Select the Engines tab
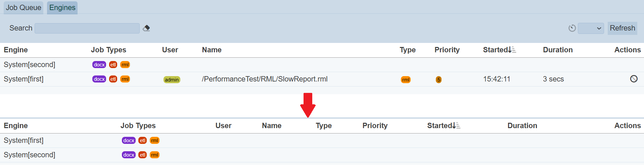Image resolution: width=644 pixels, height=165 pixels. (62, 7)
